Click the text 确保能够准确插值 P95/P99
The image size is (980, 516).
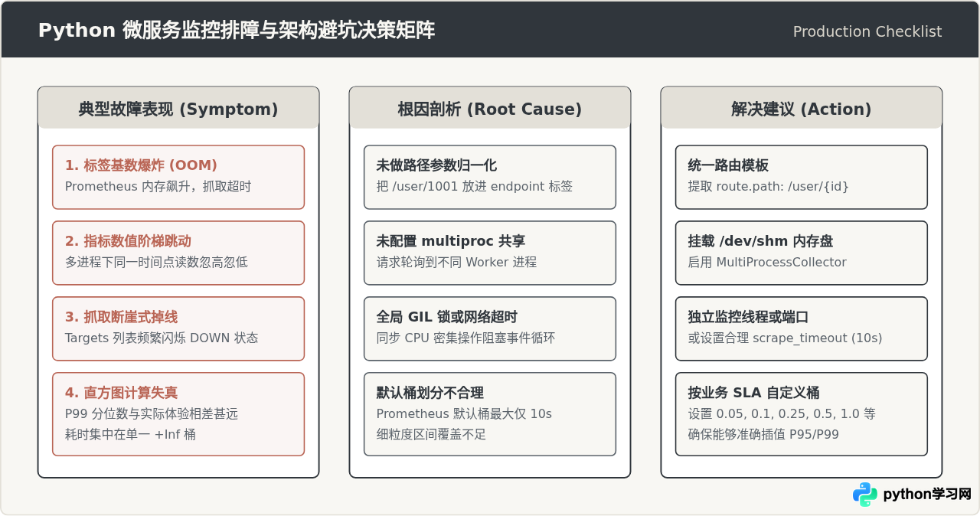coord(763,434)
